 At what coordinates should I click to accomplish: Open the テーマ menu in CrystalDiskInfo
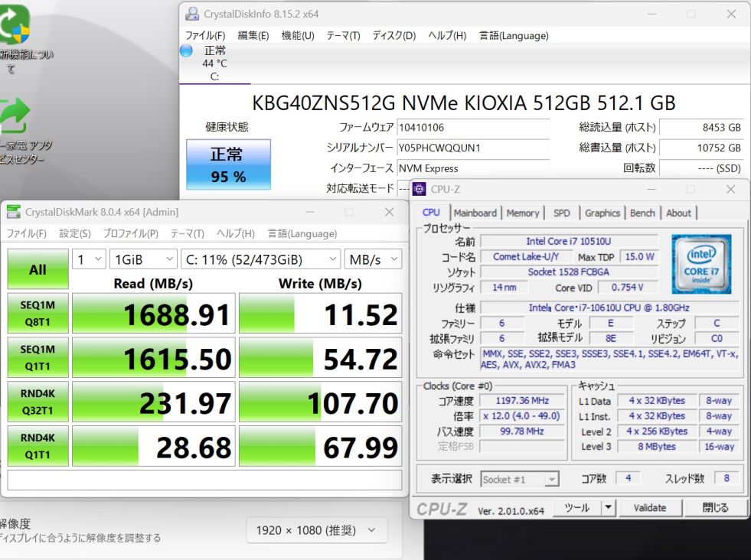(343, 36)
